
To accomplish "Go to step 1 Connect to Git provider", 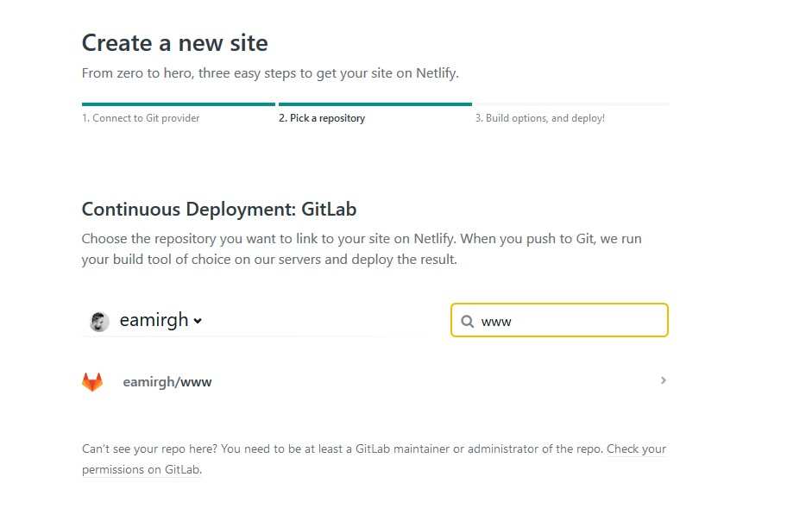I will tap(141, 118).
